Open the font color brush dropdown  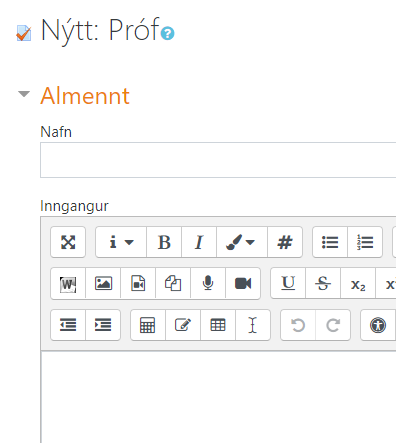[x=242, y=242]
